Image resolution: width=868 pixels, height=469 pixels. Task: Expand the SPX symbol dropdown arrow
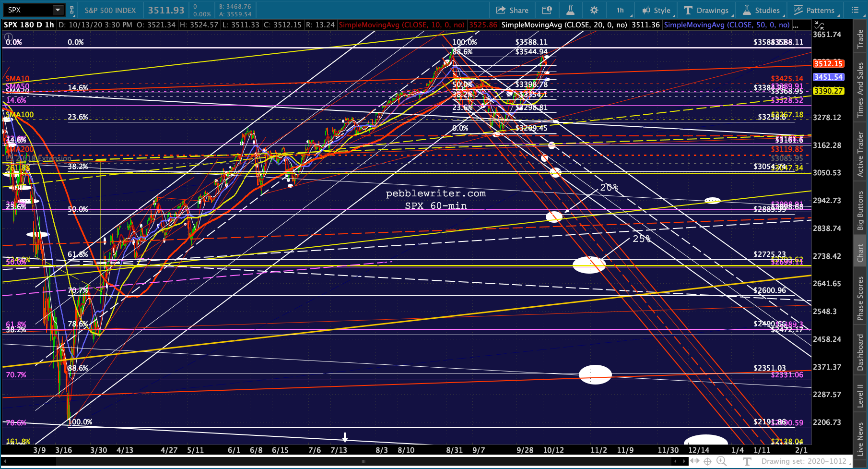pyautogui.click(x=58, y=10)
